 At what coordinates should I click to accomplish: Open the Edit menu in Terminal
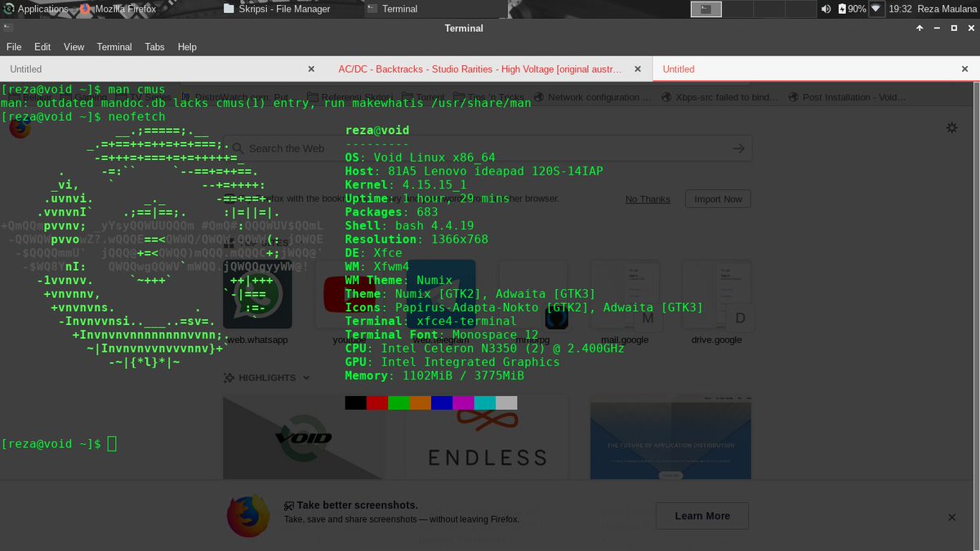coord(42,47)
